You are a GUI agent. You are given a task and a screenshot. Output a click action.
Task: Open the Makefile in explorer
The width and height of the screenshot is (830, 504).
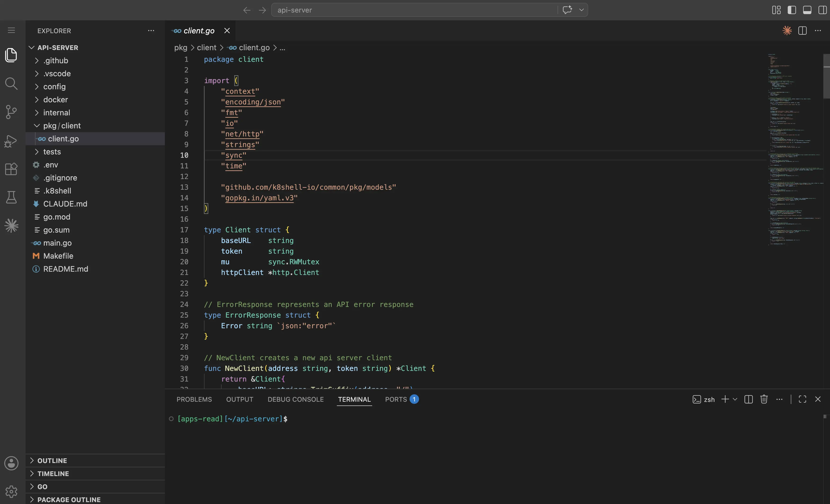tap(95, 256)
